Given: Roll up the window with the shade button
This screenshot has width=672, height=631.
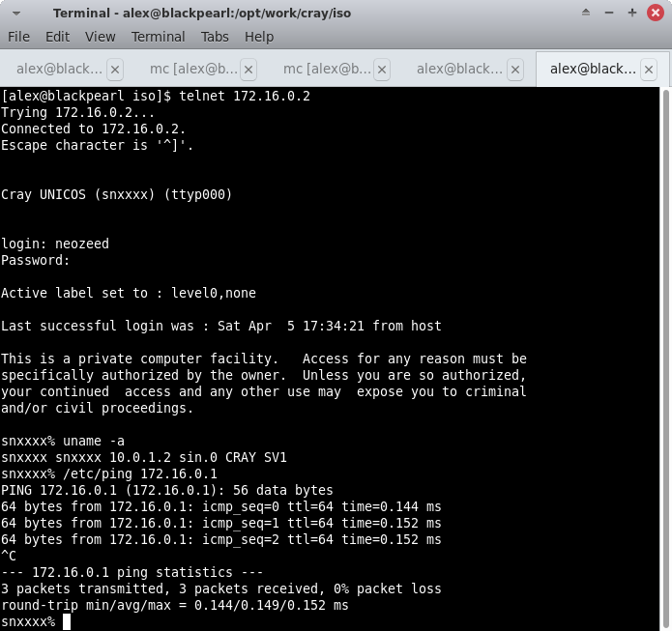Looking at the screenshot, I should coord(587,13).
